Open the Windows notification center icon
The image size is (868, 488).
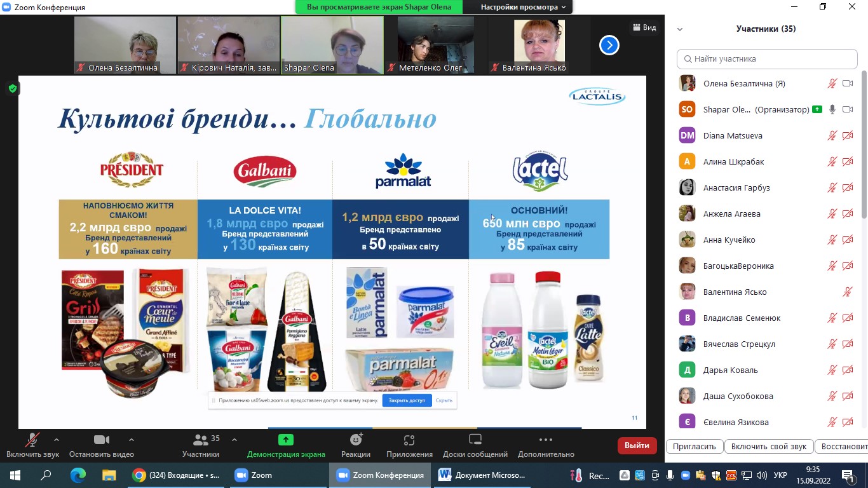[x=849, y=476]
